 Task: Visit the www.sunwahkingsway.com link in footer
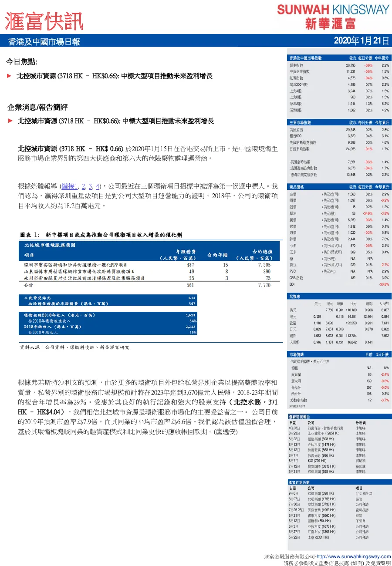coord(354,557)
